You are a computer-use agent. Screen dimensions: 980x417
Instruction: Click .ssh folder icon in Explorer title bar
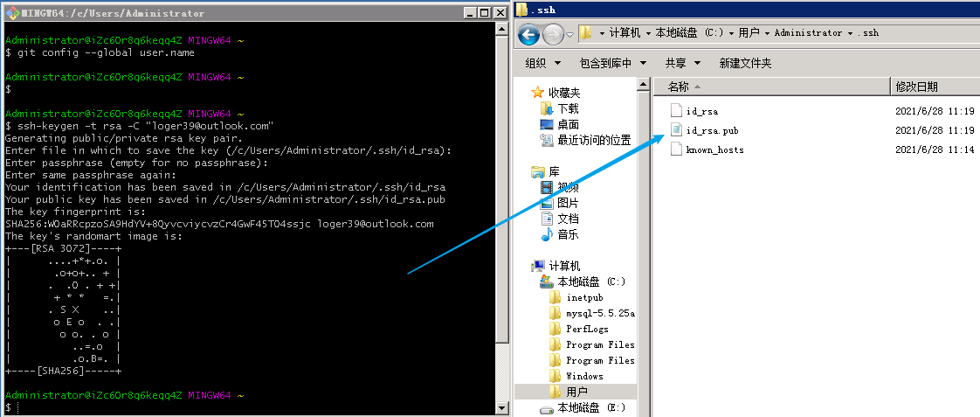521,10
